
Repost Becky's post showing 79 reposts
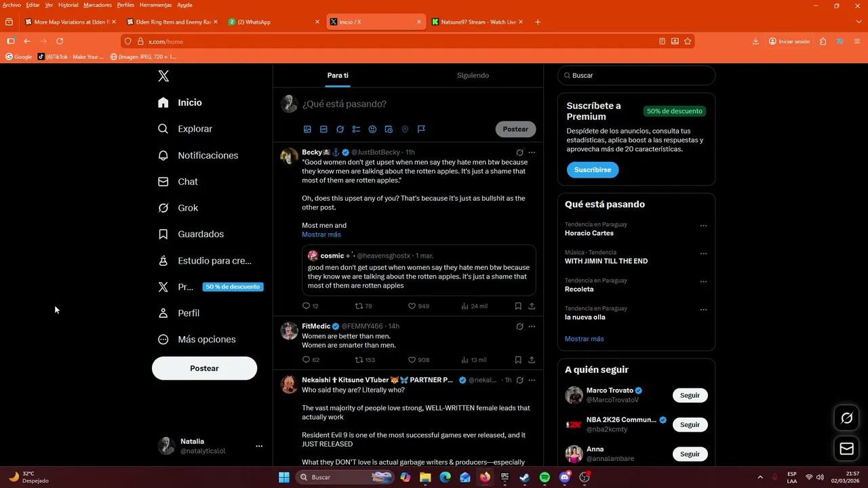click(363, 306)
